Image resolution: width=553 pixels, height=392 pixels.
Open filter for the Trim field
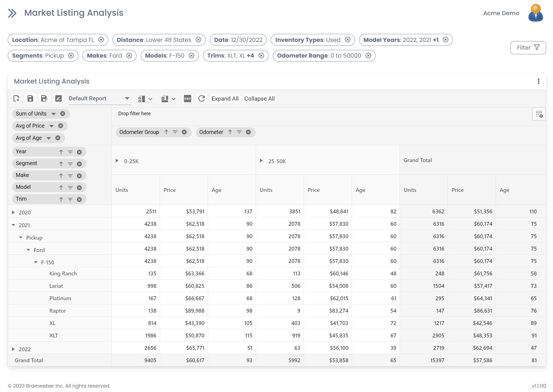pyautogui.click(x=70, y=199)
